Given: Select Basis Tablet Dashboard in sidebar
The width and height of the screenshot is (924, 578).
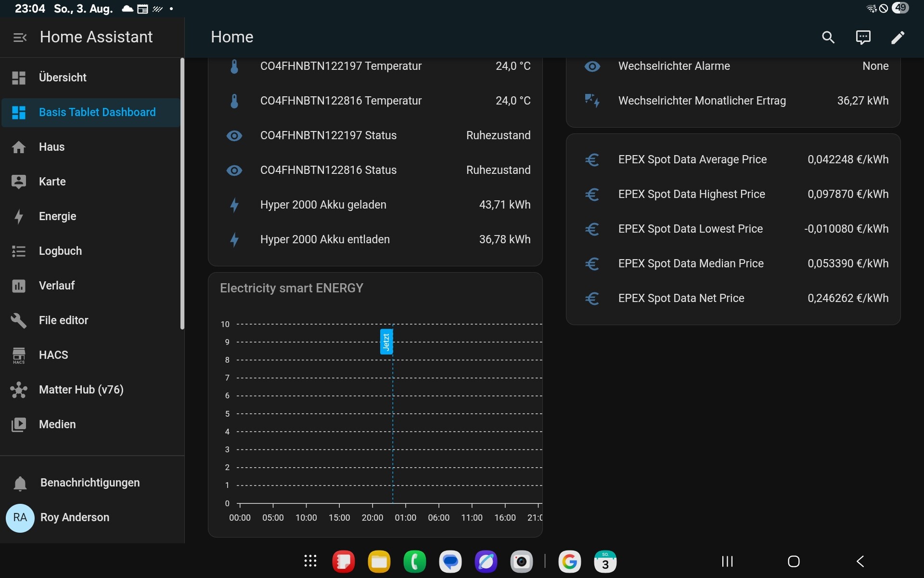Looking at the screenshot, I should tap(97, 112).
